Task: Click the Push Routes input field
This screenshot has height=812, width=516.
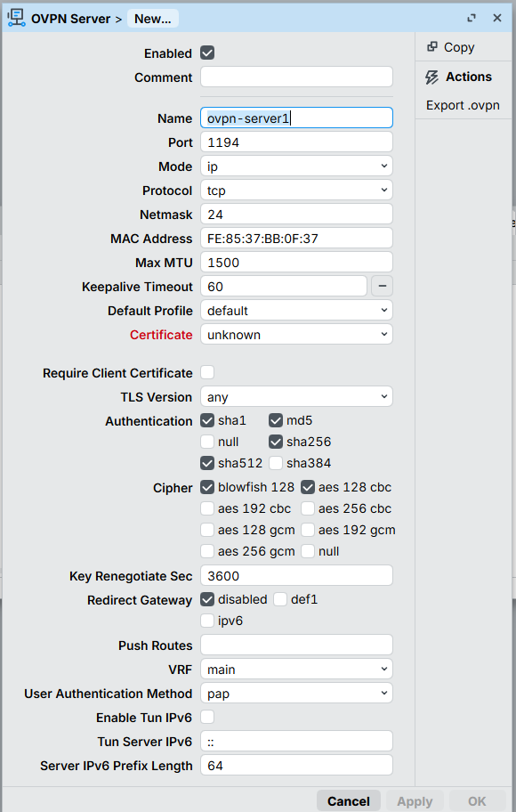Action: (x=296, y=645)
